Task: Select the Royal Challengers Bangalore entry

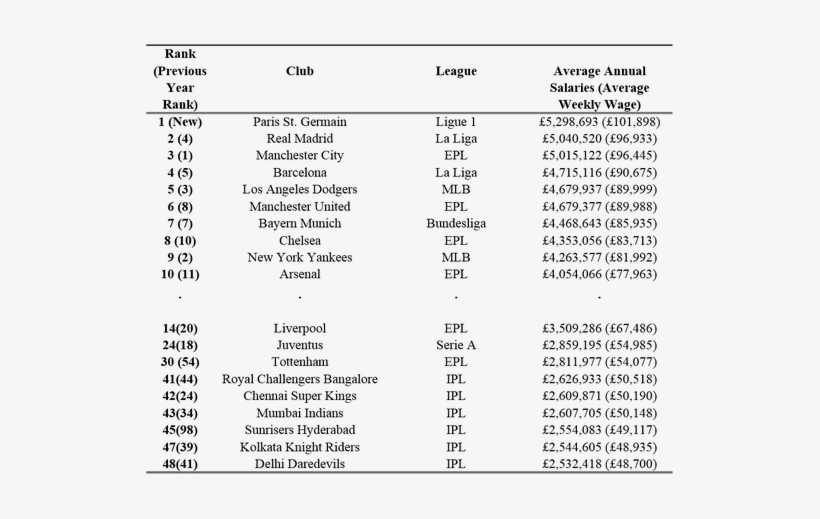Action: coord(299,379)
